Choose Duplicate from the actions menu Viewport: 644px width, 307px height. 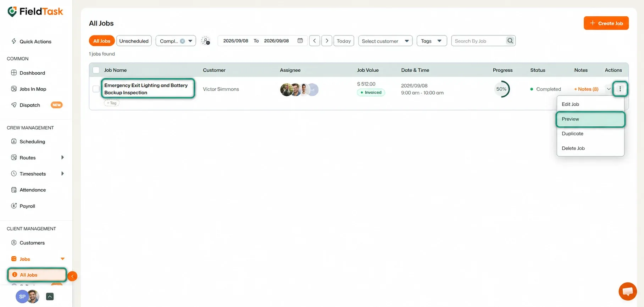pos(590,134)
